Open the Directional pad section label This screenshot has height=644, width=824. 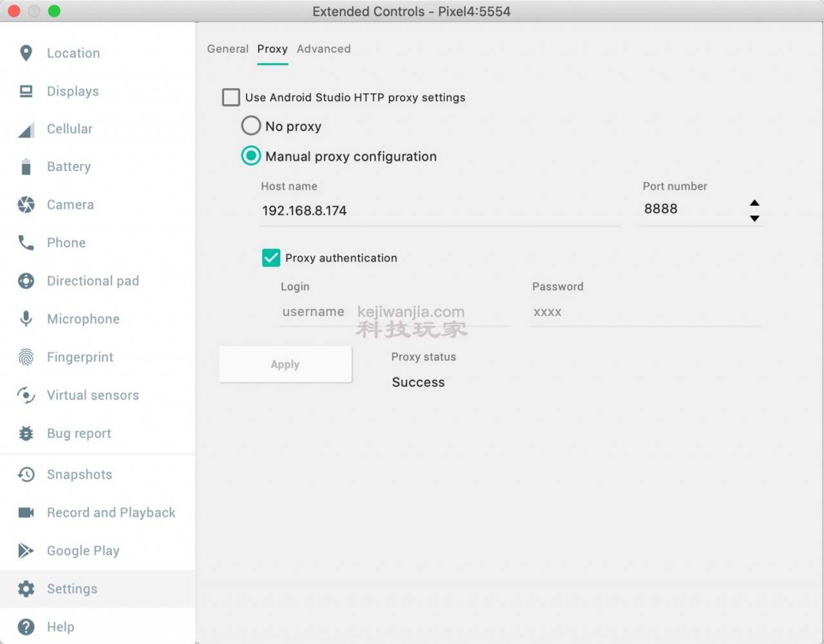click(93, 281)
